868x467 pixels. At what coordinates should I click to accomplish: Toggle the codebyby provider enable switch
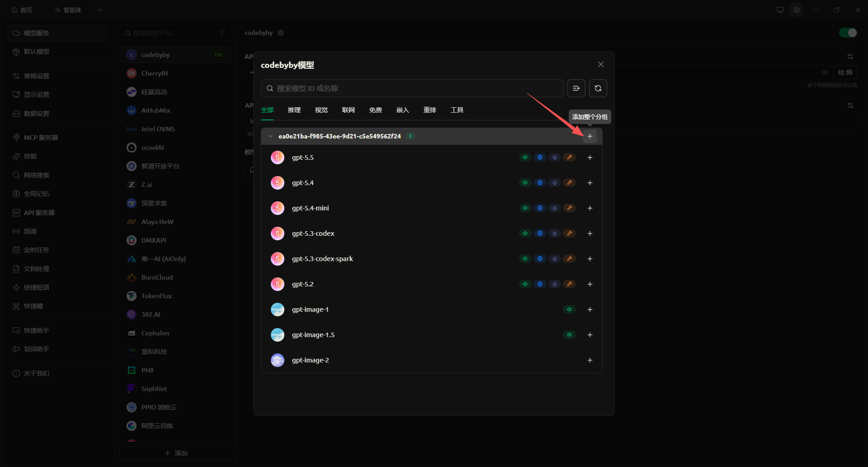[x=848, y=33]
